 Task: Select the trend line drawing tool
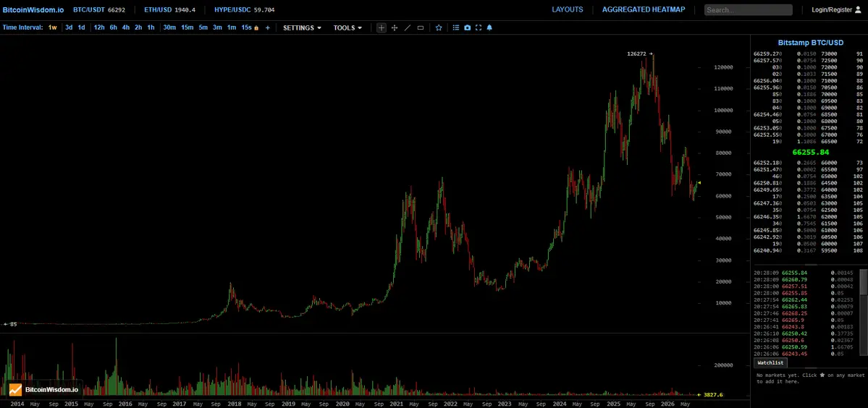[x=408, y=27]
